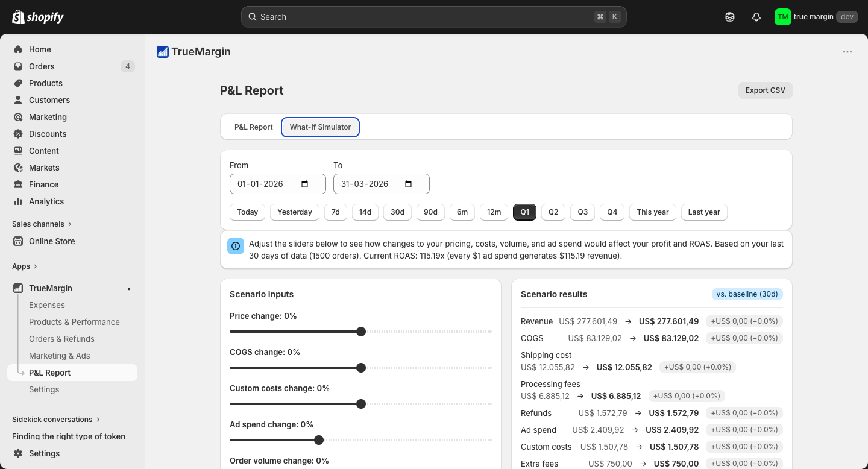
Task: Expand the Sales channels section
Action: (x=42, y=224)
